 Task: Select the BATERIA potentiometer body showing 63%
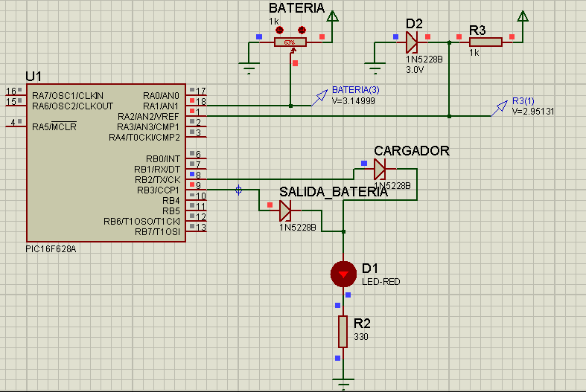290,42
